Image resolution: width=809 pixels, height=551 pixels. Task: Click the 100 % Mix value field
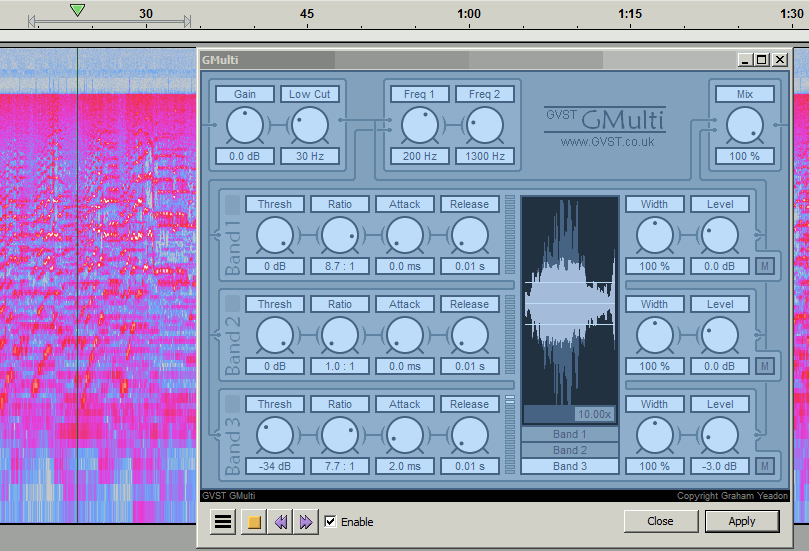coord(745,156)
